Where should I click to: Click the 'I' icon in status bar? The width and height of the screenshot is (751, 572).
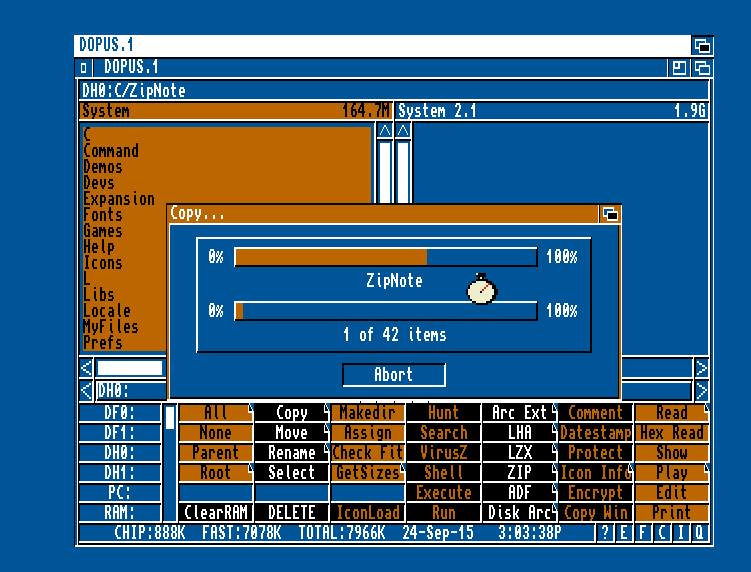pos(681,533)
